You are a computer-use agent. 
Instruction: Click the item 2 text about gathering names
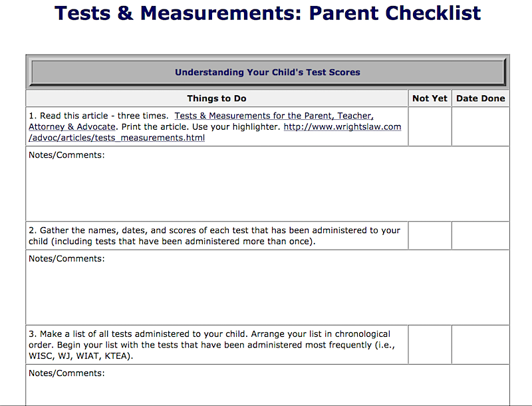point(214,236)
